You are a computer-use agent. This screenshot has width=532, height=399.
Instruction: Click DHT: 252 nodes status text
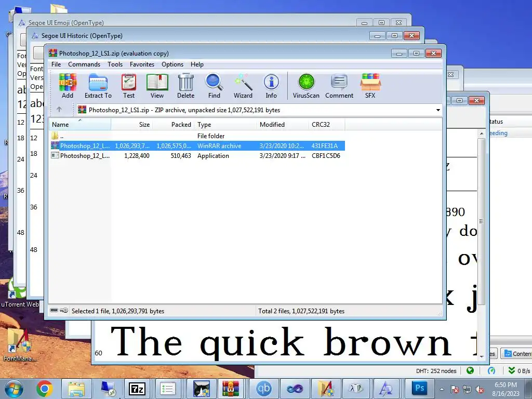[x=436, y=371]
